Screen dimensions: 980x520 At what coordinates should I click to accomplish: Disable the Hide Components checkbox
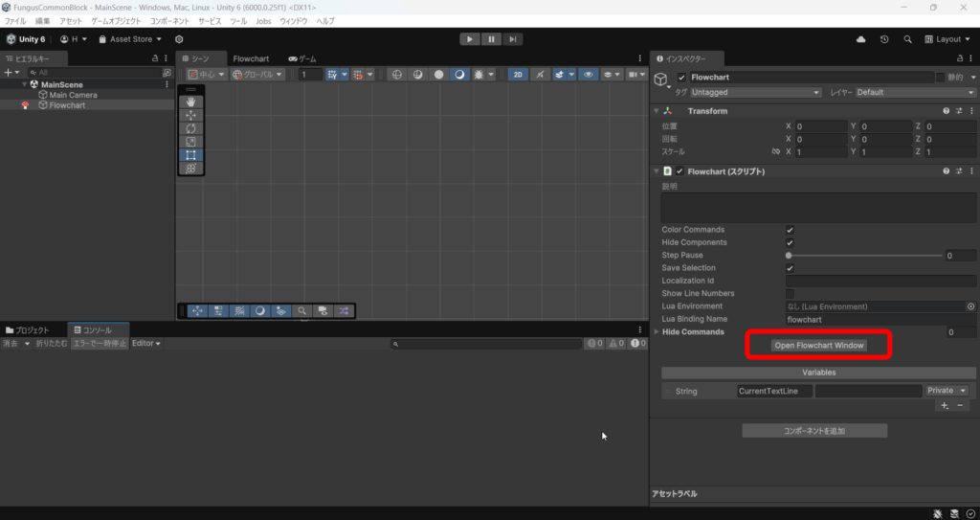(x=790, y=242)
